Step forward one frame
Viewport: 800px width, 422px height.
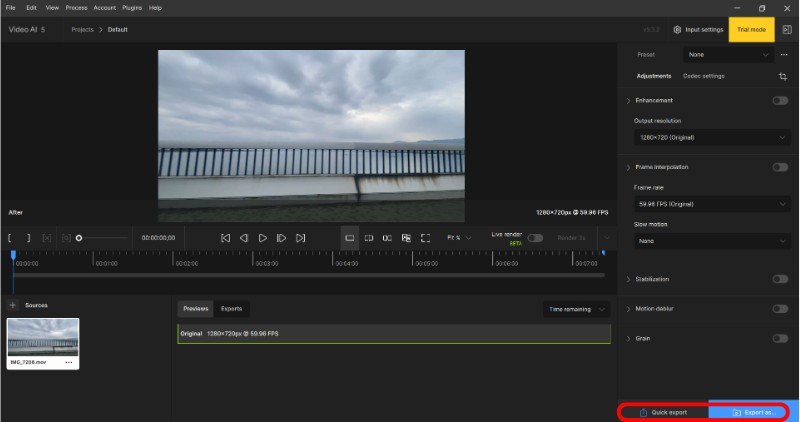282,238
